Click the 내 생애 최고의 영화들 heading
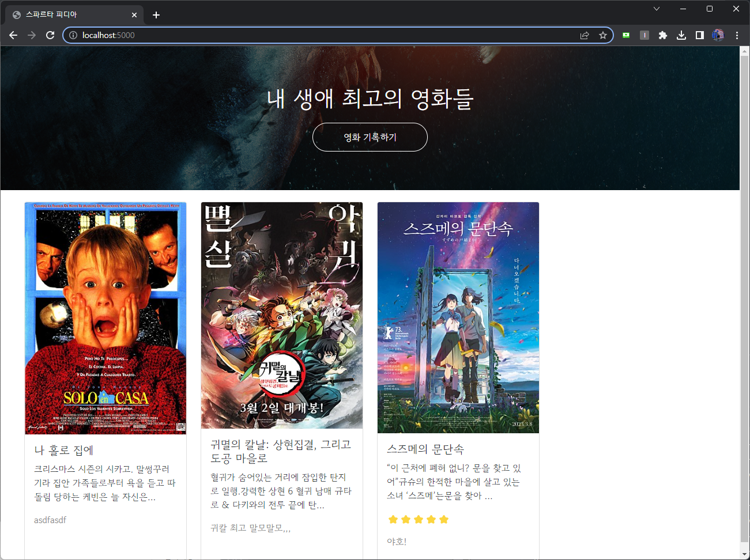The image size is (750, 560). pos(370,99)
